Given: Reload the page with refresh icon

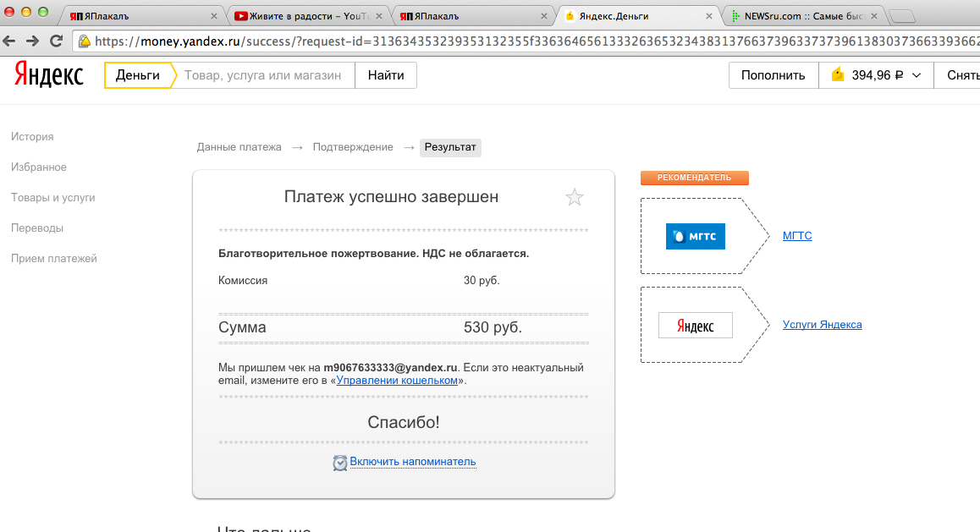Looking at the screenshot, I should [x=56, y=41].
